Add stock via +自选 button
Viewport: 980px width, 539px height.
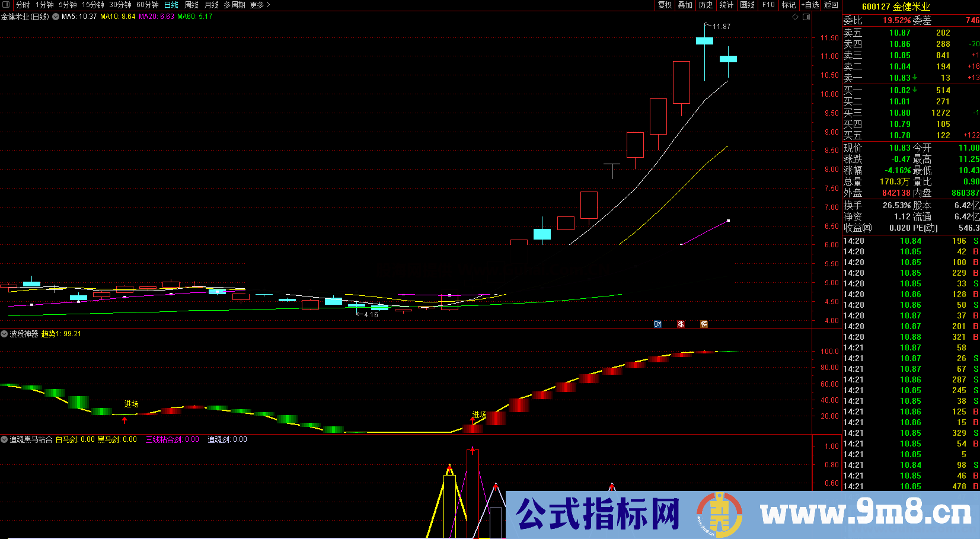pos(810,5)
